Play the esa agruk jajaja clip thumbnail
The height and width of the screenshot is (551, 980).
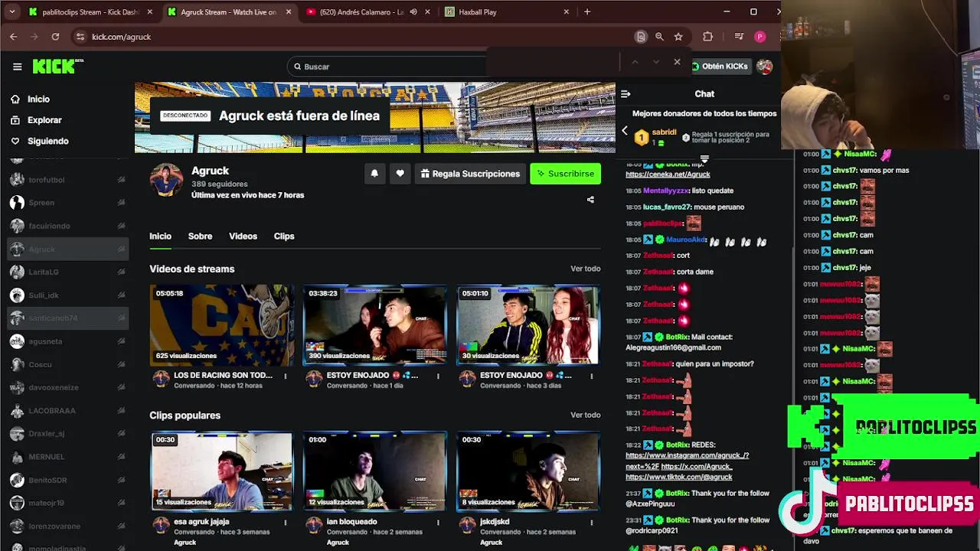tap(221, 471)
